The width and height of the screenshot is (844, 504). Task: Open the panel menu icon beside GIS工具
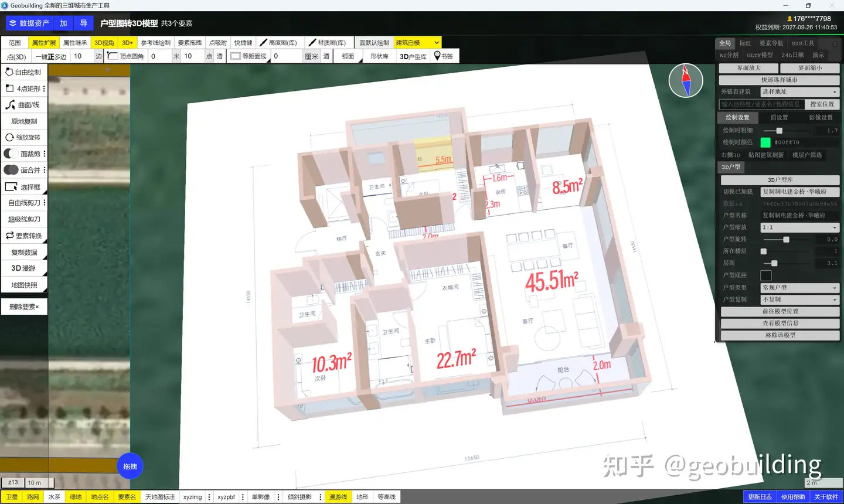point(835,43)
